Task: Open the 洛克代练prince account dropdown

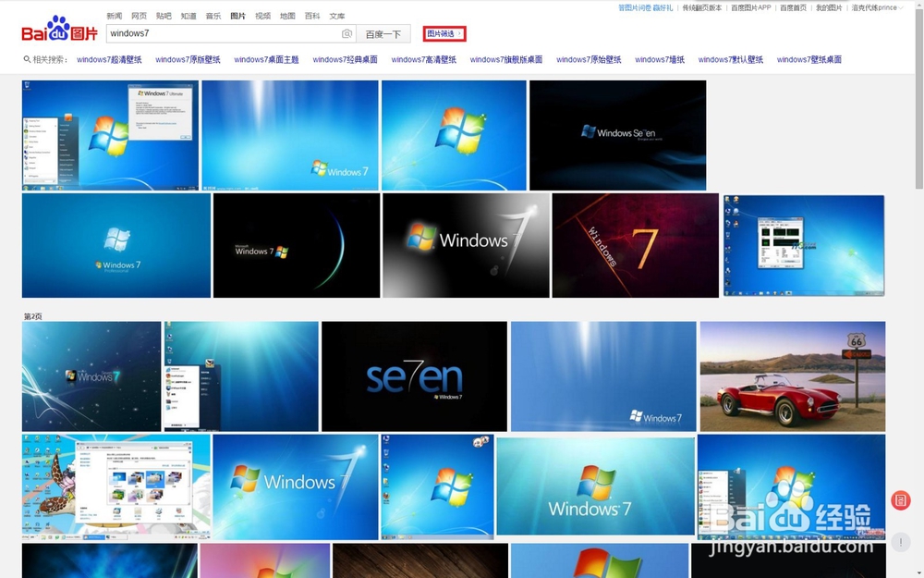Action: pos(877,7)
